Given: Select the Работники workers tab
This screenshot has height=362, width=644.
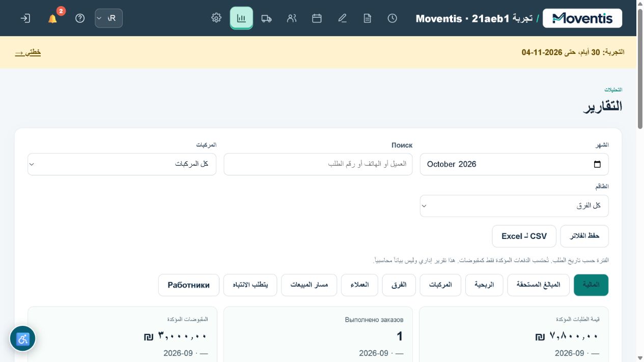Looking at the screenshot, I should (x=189, y=285).
